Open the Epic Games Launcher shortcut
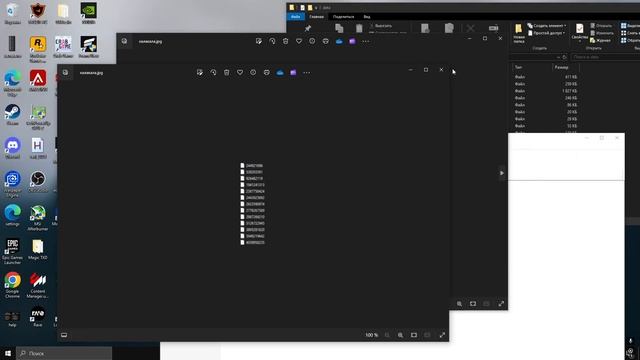 click(x=13, y=251)
